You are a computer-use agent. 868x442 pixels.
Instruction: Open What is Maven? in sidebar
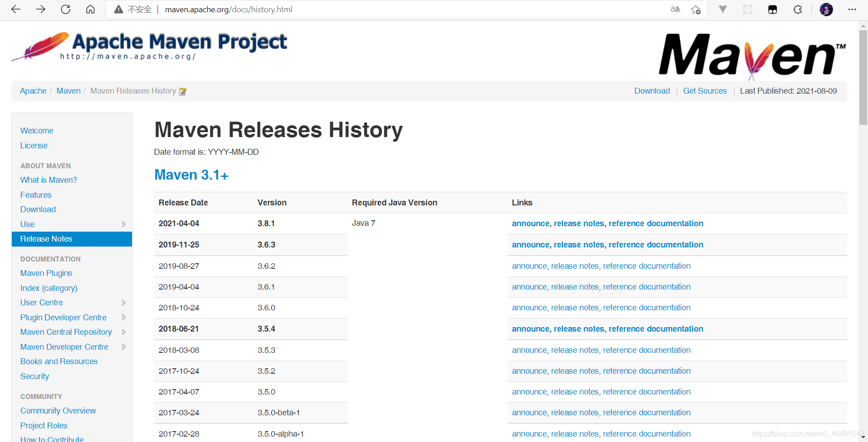48,180
